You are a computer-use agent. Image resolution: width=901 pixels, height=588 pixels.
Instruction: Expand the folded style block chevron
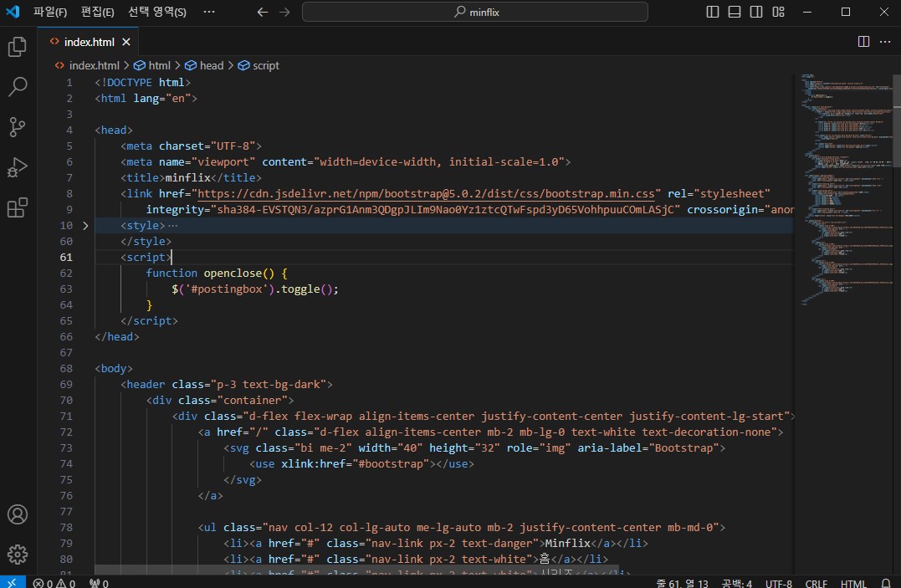coord(85,226)
